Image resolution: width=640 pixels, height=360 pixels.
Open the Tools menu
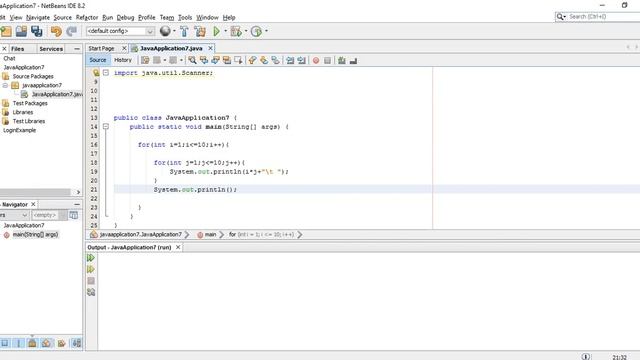click(185, 18)
